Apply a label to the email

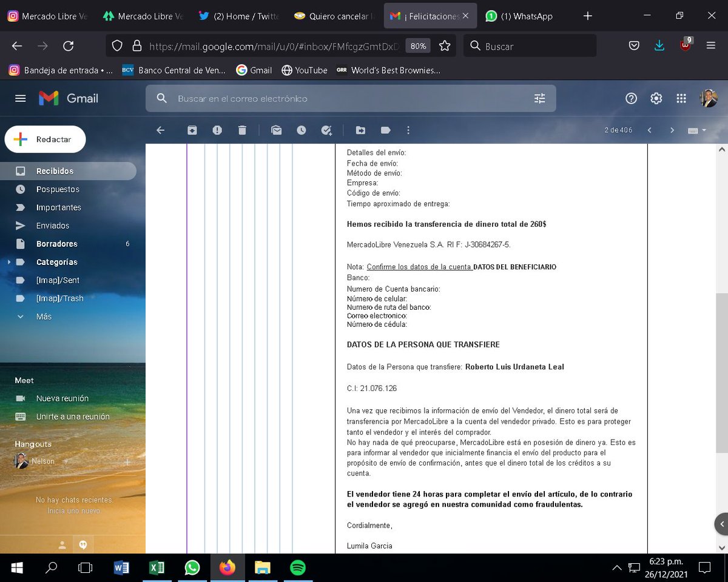(x=386, y=130)
